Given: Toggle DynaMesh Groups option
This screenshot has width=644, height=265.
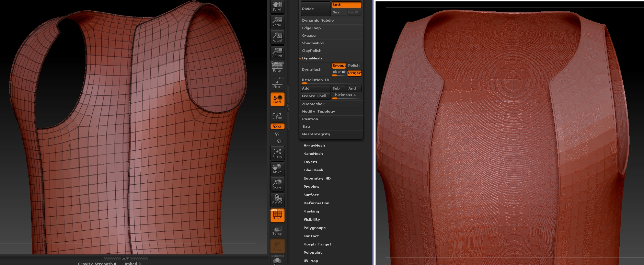Looking at the screenshot, I should pyautogui.click(x=339, y=66).
